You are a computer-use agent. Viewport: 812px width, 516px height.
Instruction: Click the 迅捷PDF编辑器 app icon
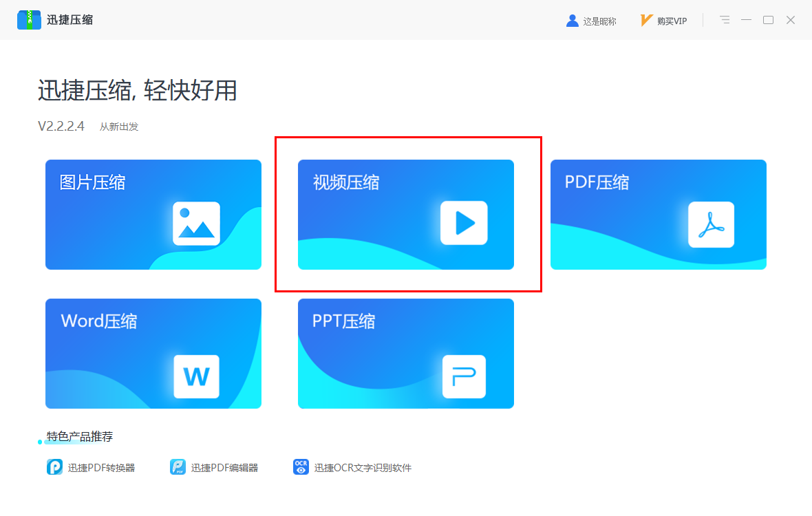point(179,466)
